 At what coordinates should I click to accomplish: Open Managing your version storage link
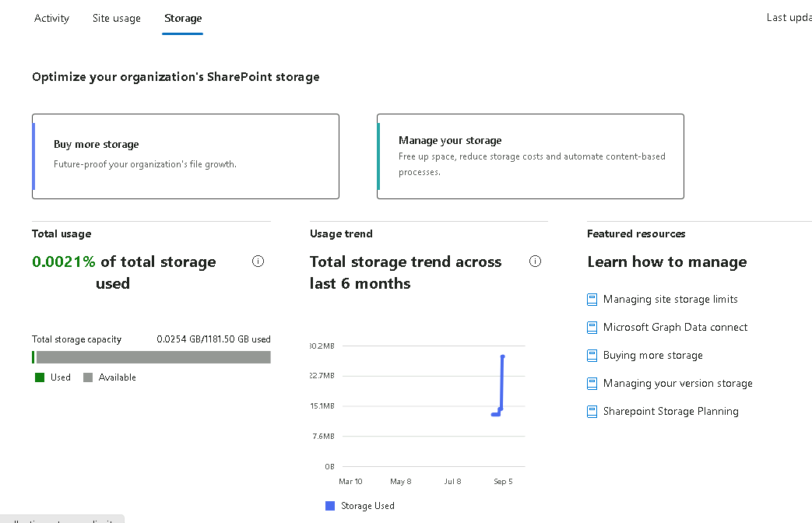677,383
